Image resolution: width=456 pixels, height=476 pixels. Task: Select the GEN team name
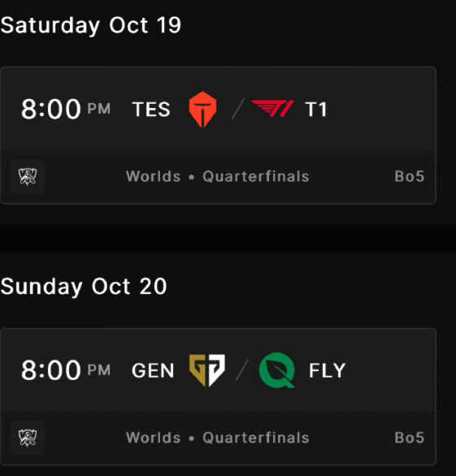[153, 370]
